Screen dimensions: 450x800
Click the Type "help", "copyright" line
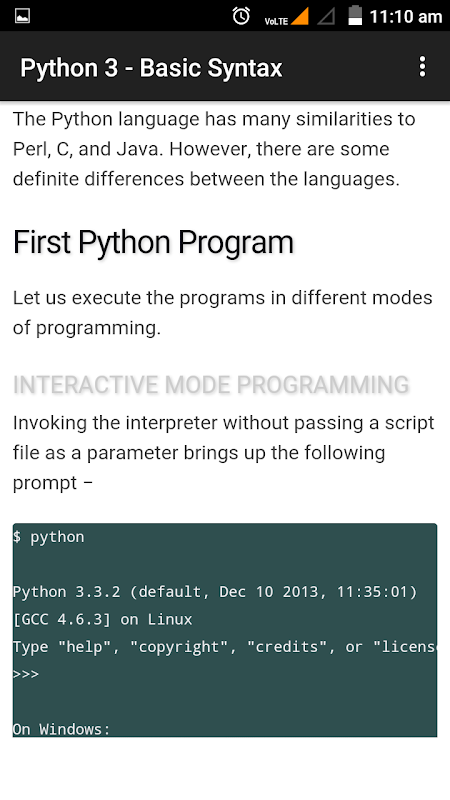coord(225,647)
